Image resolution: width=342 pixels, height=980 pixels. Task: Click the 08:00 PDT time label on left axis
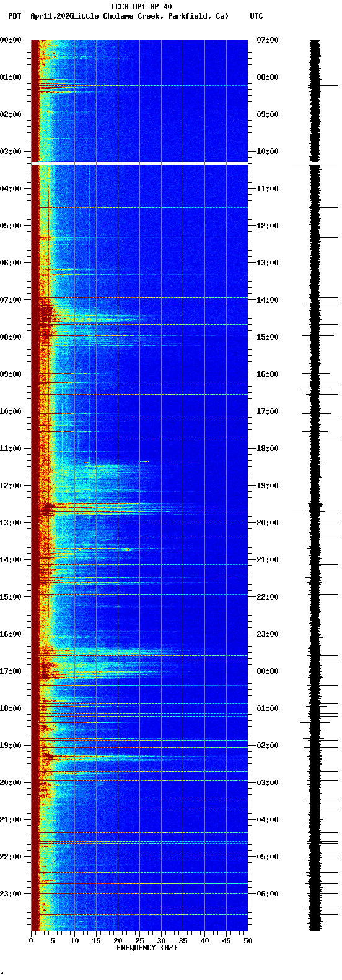pyautogui.click(x=11, y=337)
